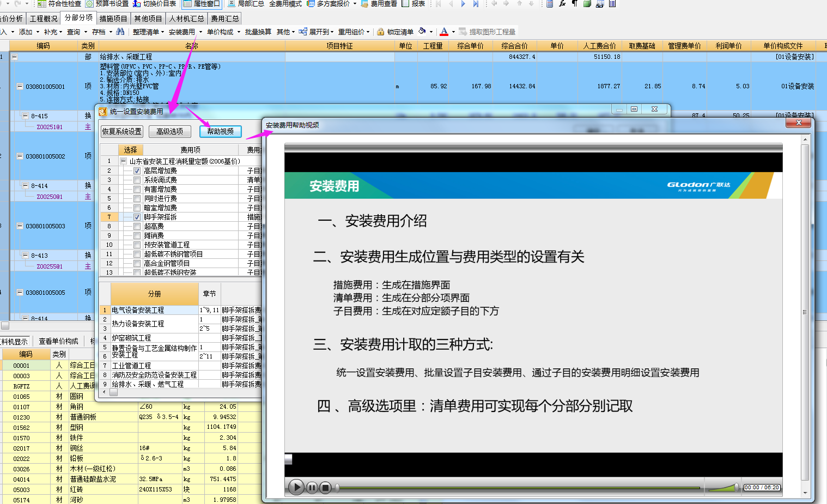The height and width of the screenshot is (504, 827).
Task: Switch to 费用汇总 tab
Action: point(225,19)
